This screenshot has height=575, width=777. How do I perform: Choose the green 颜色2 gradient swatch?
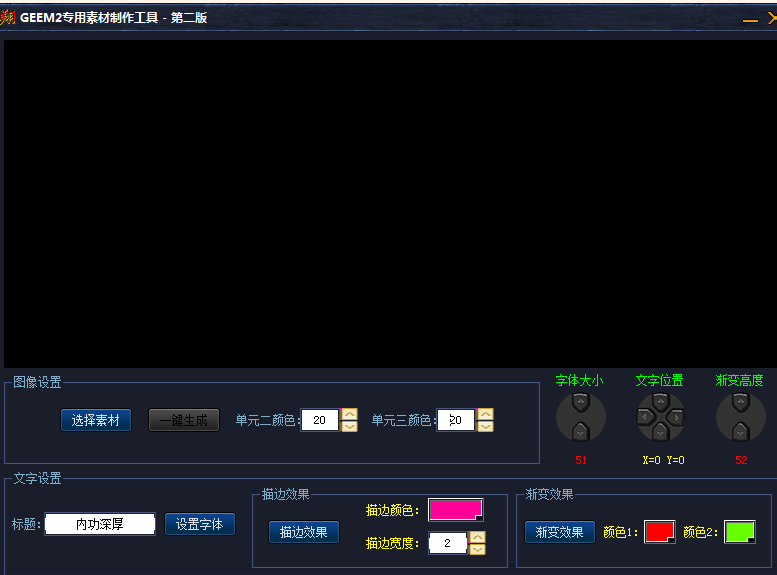739,532
